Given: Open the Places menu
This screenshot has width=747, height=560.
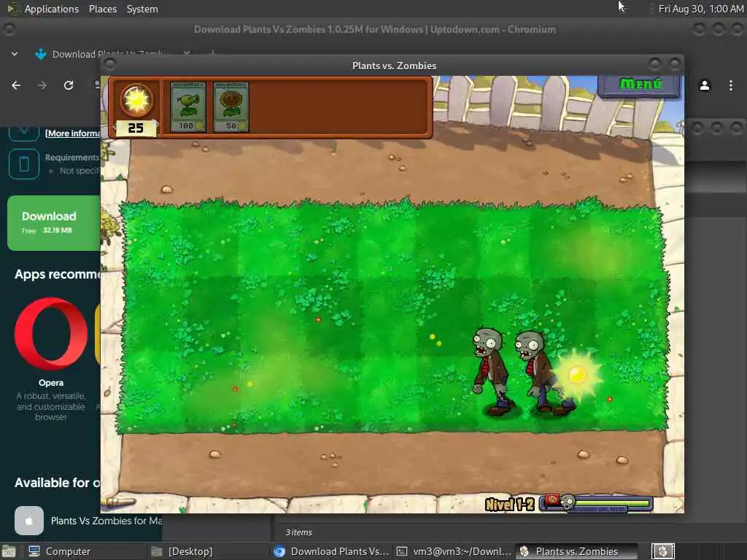Looking at the screenshot, I should coord(102,9).
